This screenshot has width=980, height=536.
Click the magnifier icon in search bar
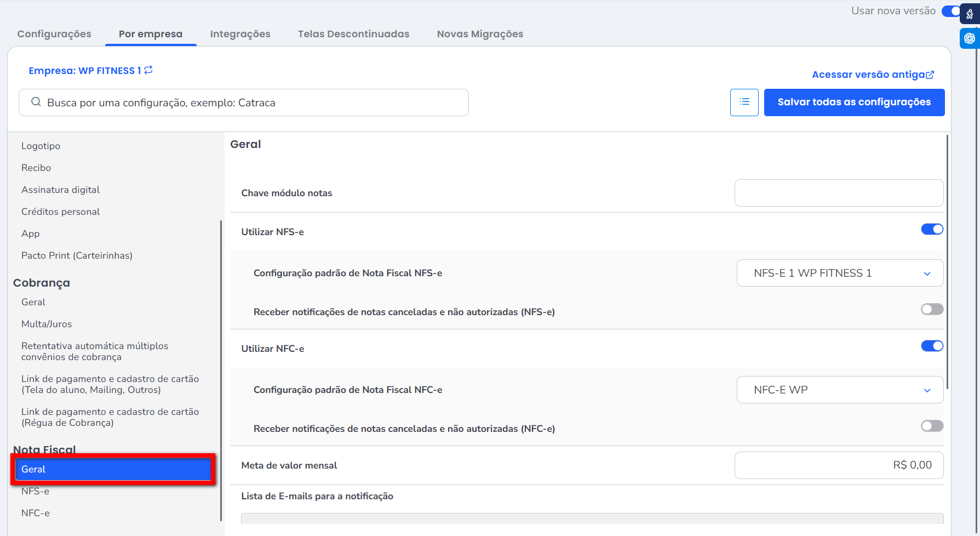click(36, 102)
